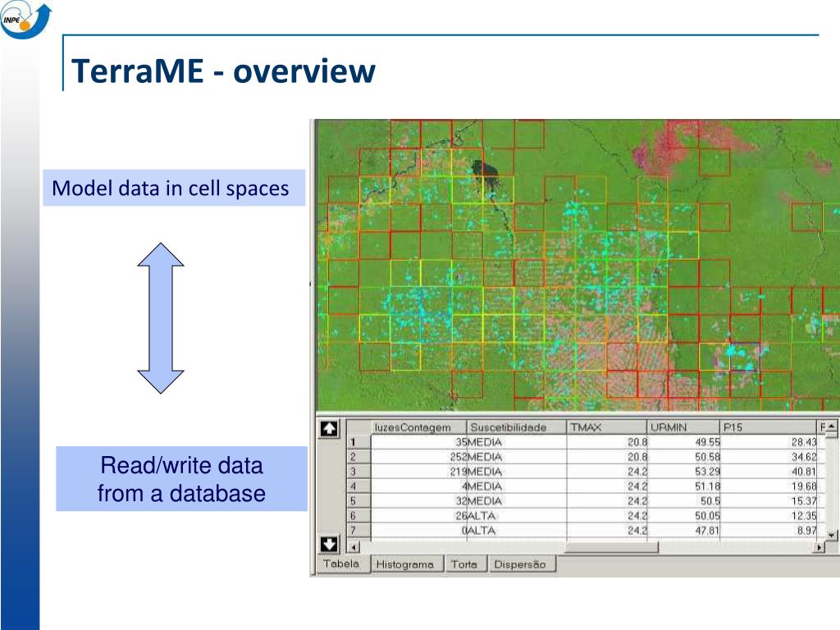
Task: Click the URMIN value 50.58
Action: tap(707, 457)
